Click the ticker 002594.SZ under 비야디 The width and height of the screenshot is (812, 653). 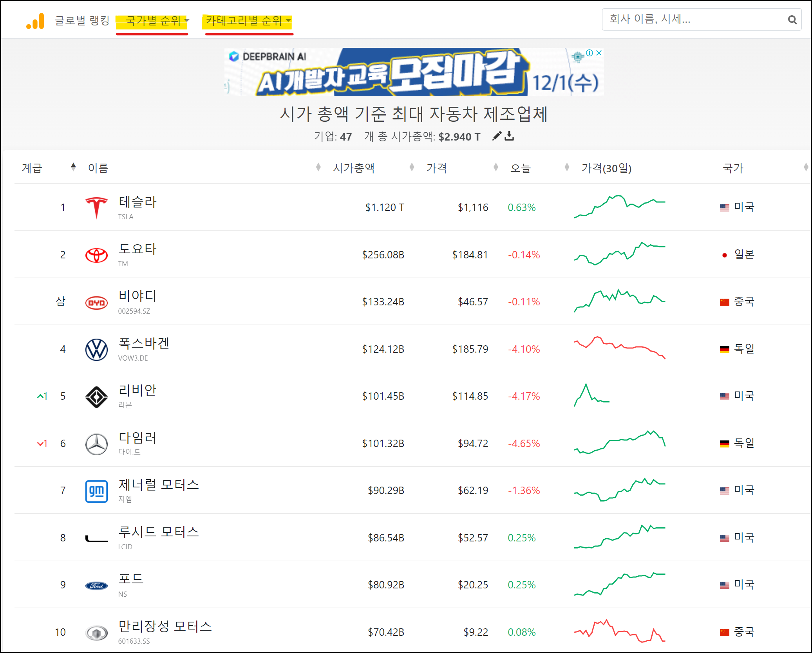tap(134, 311)
